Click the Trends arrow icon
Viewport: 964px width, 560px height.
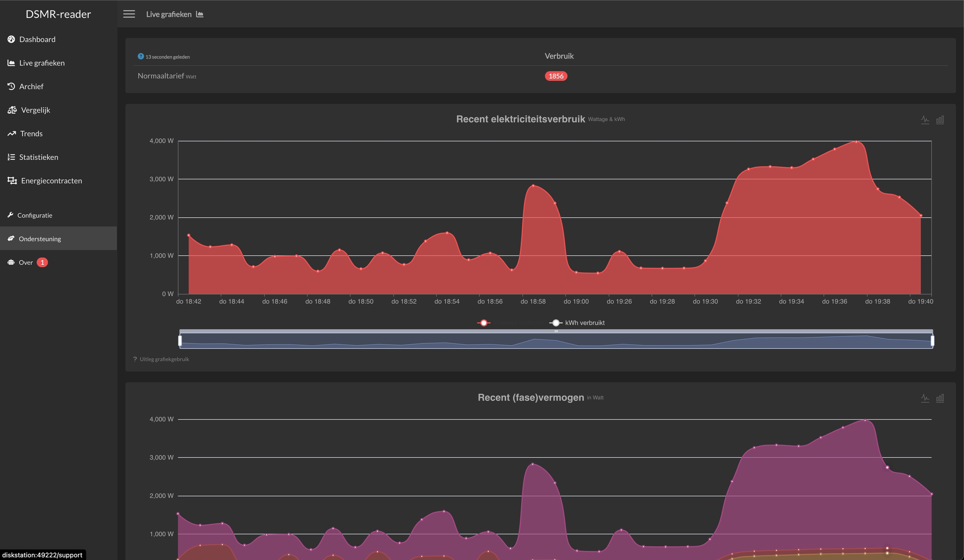[11, 133]
